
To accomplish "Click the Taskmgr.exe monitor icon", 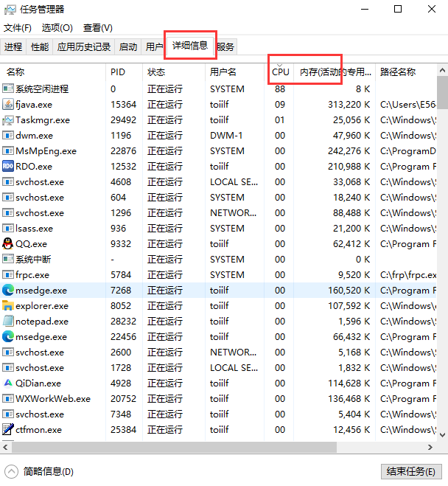I will (8, 120).
